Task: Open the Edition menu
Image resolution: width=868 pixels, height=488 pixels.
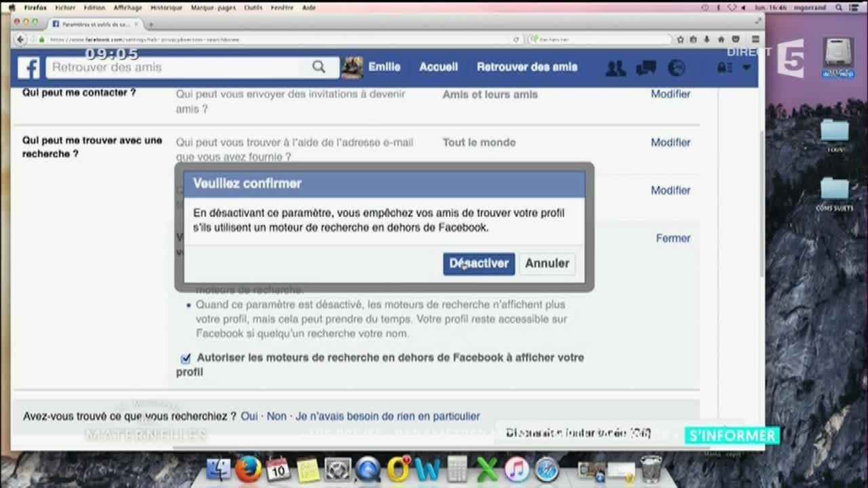Action: pos(94,7)
